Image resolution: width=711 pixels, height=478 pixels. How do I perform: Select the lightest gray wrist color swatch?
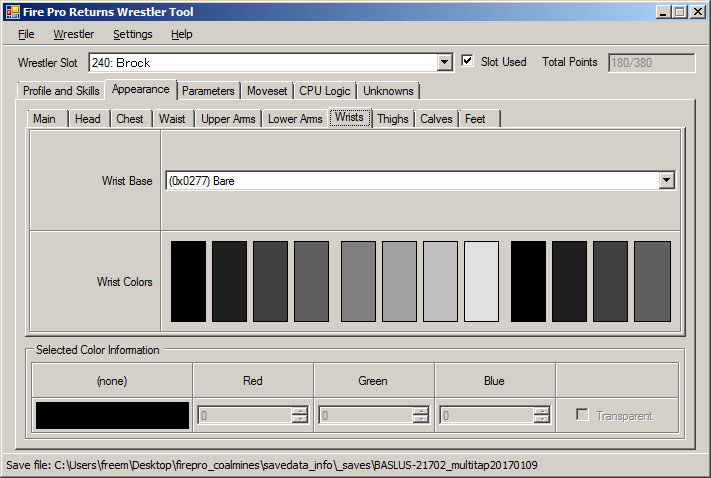click(x=481, y=281)
